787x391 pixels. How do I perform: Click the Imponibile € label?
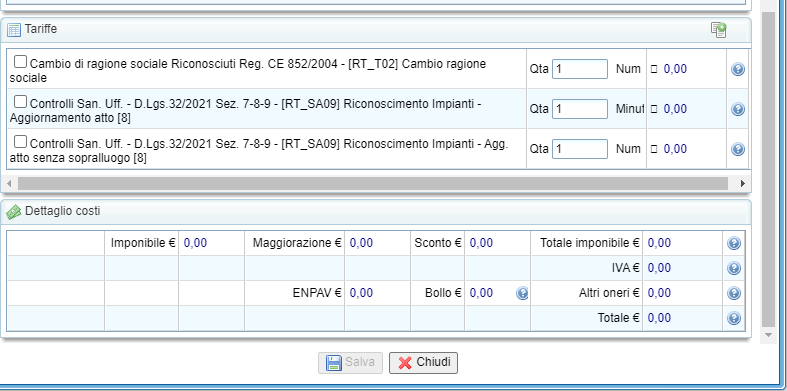(143, 243)
